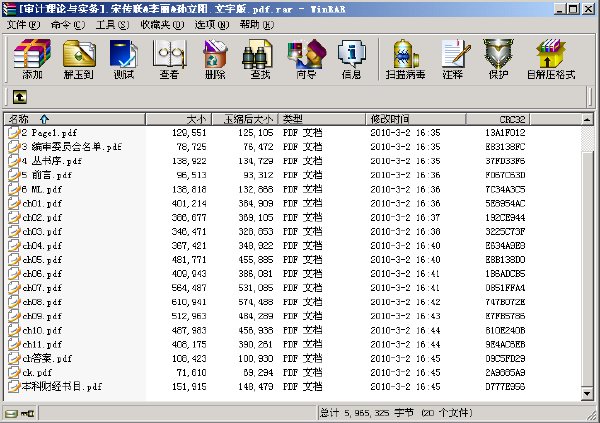Click the up-one-level folder arrow icon
Screen dimensions: 600x423
tap(20, 97)
